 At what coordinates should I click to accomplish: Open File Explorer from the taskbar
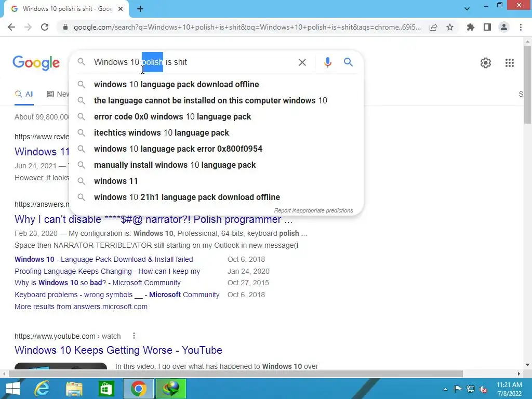[x=74, y=389]
